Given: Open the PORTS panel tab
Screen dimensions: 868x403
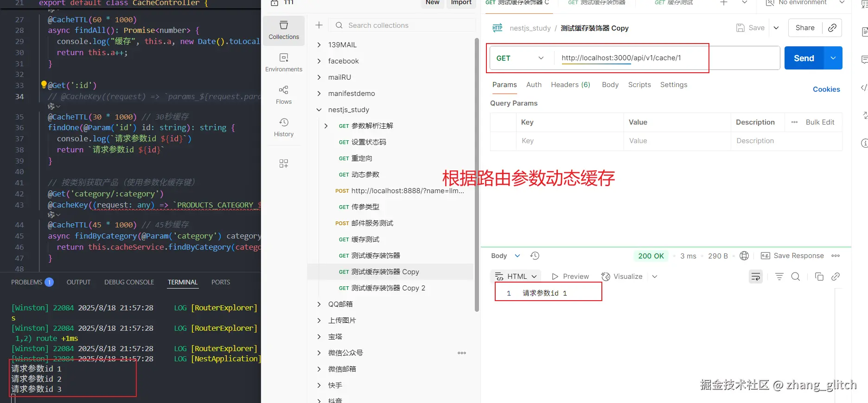Looking at the screenshot, I should (x=221, y=282).
